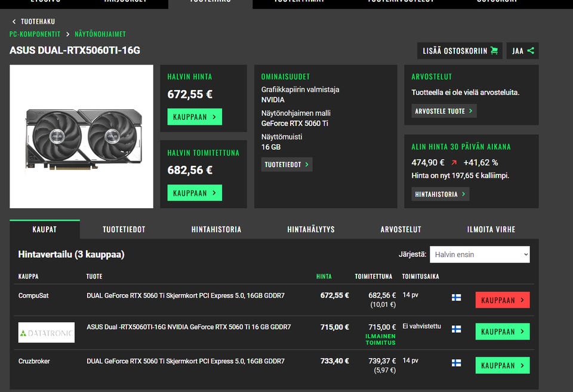The width and height of the screenshot is (573, 392).
Task: Click the 733,40 € price
Action: (334, 361)
